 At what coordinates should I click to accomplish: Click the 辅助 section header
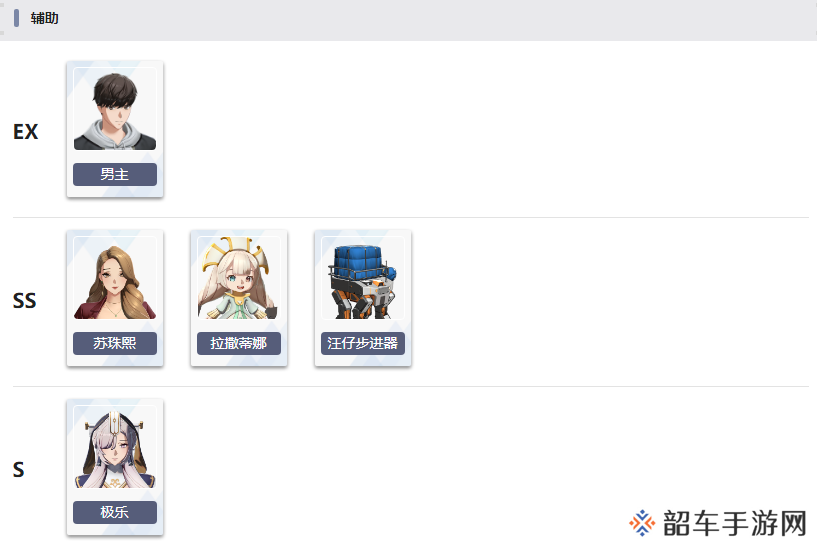click(44, 18)
